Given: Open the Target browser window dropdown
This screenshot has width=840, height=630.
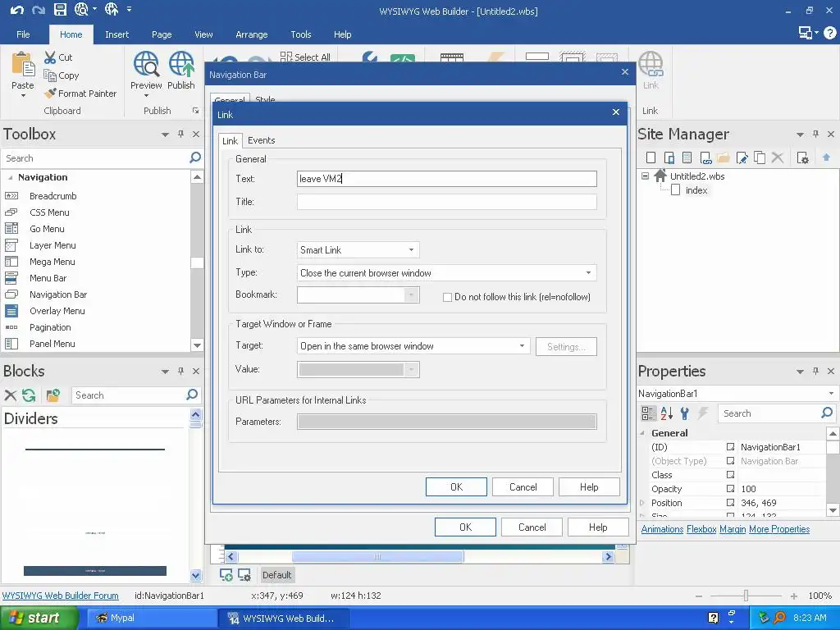Looking at the screenshot, I should [522, 346].
